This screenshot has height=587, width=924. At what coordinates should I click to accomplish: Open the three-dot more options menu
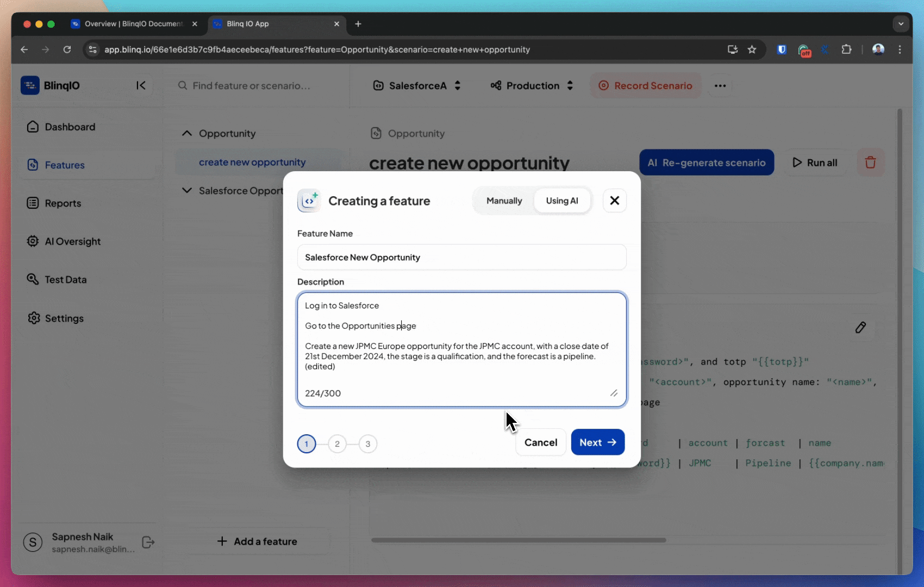point(720,86)
